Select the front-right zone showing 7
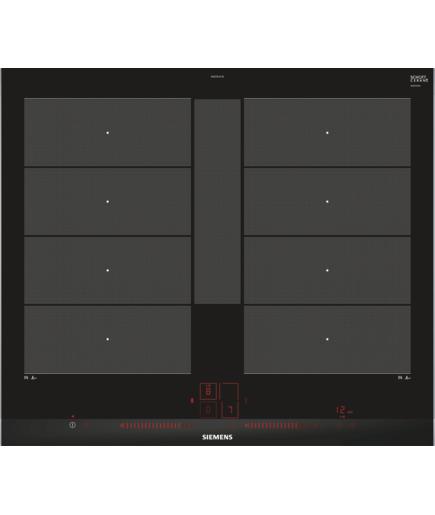The image size is (435, 515). click(x=230, y=410)
